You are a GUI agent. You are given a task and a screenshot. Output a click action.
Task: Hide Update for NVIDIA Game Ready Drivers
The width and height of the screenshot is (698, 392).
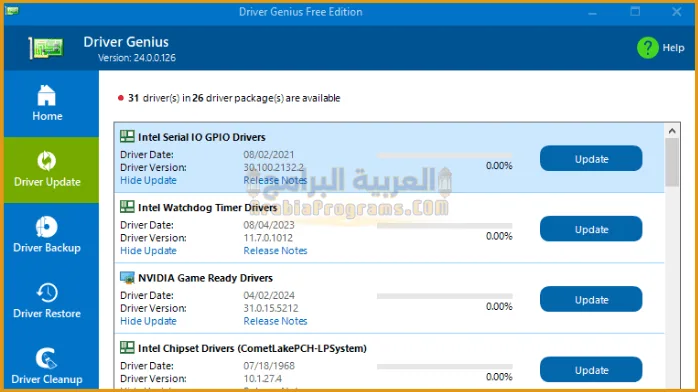click(x=148, y=321)
